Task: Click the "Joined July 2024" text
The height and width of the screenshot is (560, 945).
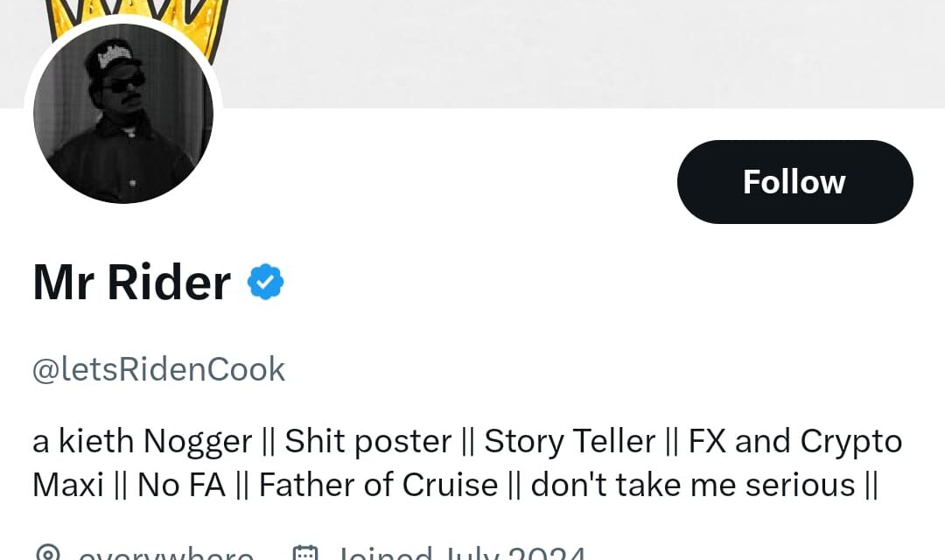Action: click(461, 555)
